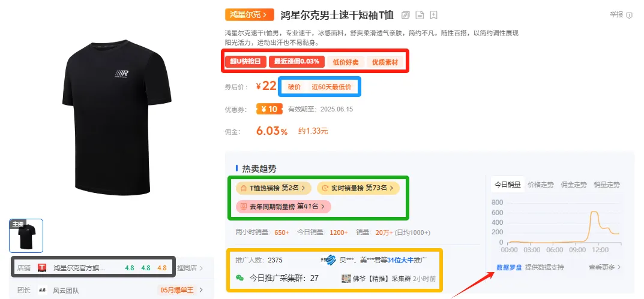The image size is (644, 299).
Task: Click the ¥10 coupon badge
Action: click(269, 109)
